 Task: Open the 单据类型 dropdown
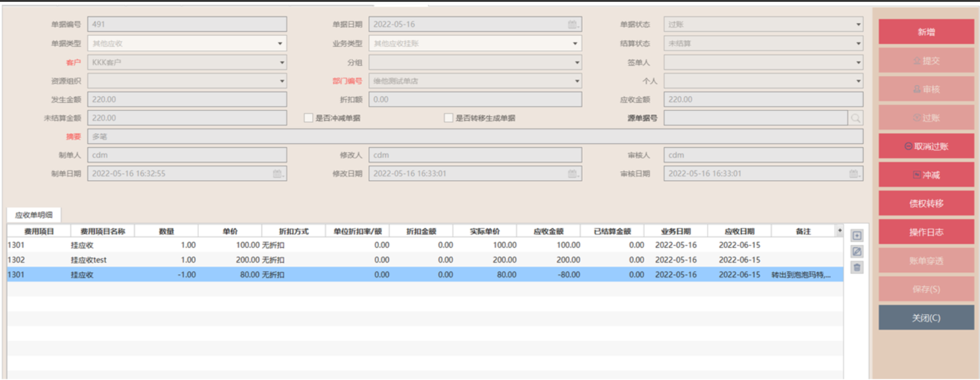280,44
